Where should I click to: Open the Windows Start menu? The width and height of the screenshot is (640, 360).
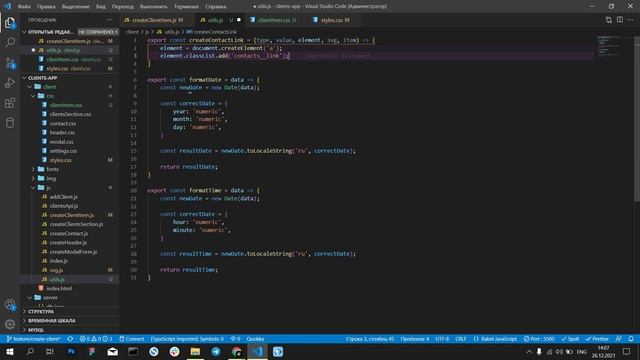[x=10, y=351]
